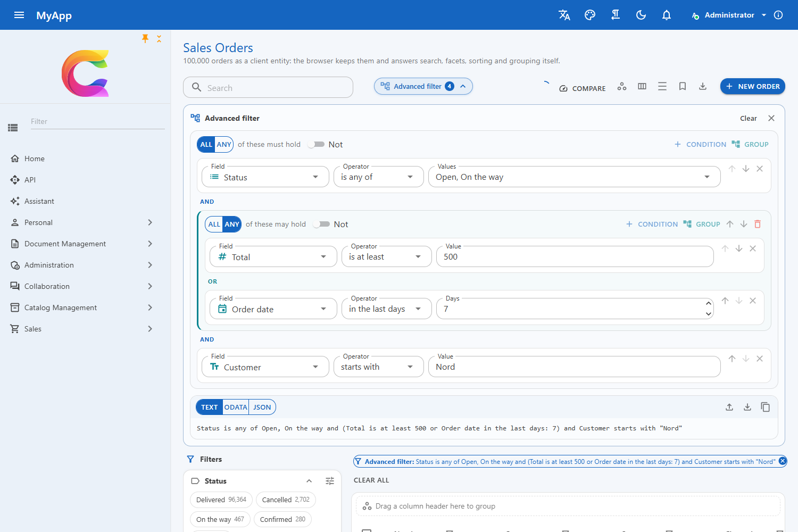Screen dimensions: 798x532
Task: Open the language translation icon
Action: point(564,15)
